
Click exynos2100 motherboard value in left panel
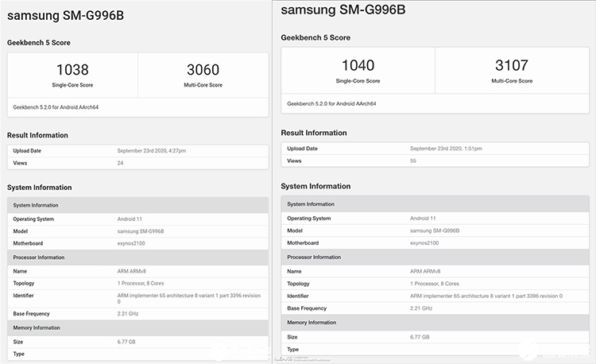(x=131, y=243)
